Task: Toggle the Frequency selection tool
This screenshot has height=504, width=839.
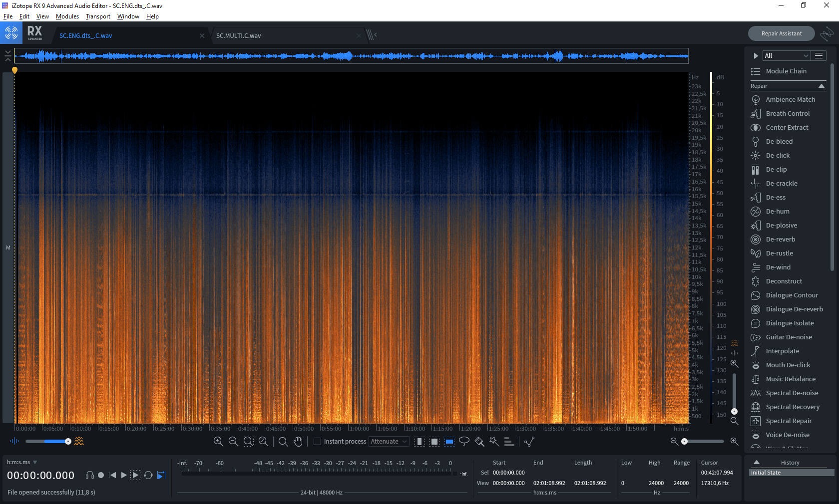Action: tap(449, 441)
